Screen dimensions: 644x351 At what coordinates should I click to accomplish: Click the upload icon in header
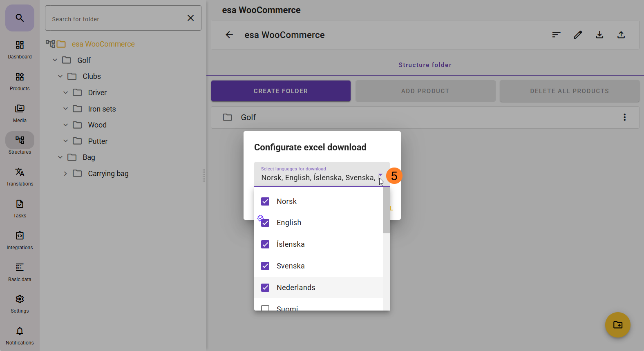621,35
